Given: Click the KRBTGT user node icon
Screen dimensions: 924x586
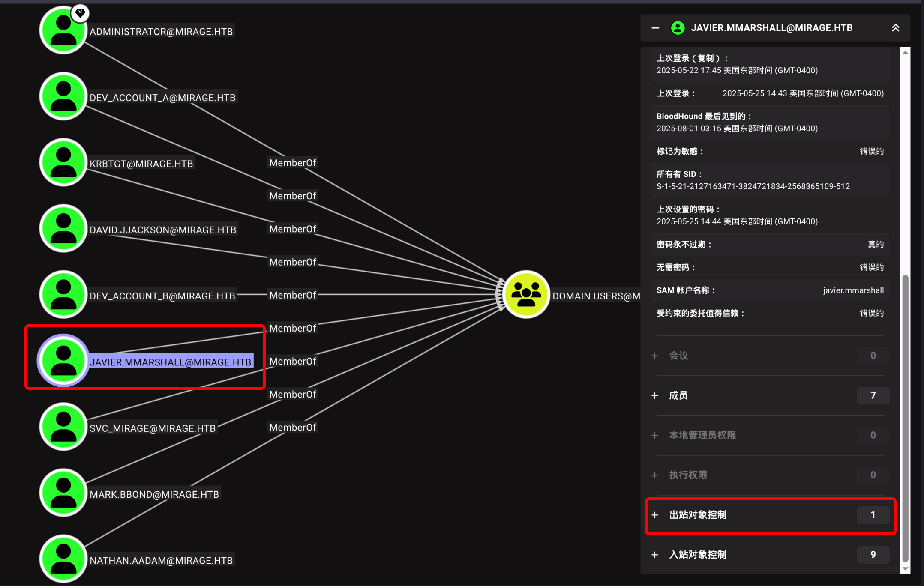Looking at the screenshot, I should point(63,163).
